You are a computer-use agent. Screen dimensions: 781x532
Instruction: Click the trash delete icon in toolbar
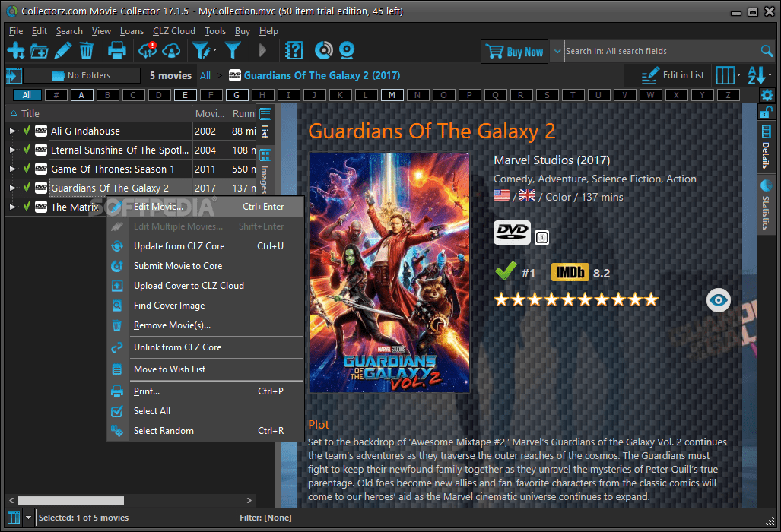click(86, 51)
